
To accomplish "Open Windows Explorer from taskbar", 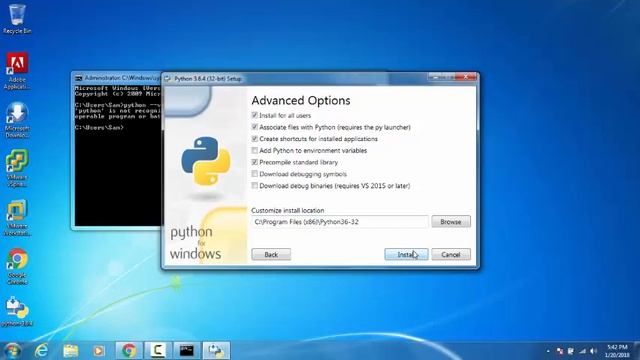I will pos(71,351).
